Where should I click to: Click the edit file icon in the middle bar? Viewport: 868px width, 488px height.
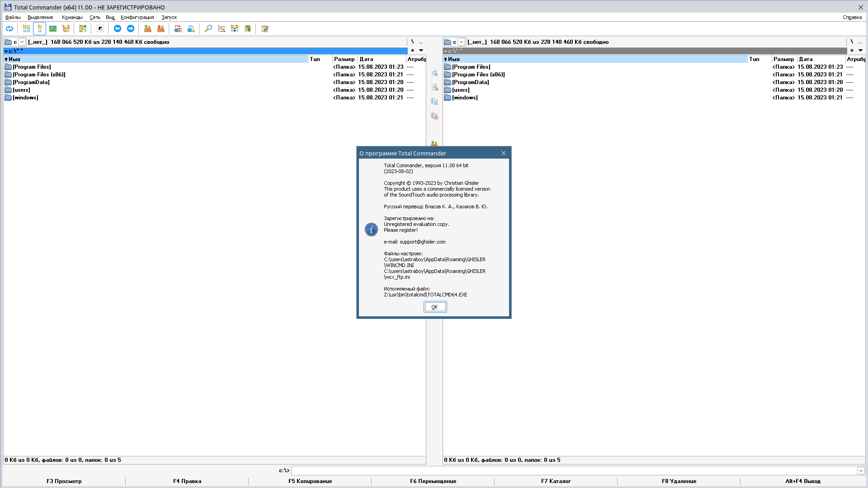pyautogui.click(x=434, y=87)
